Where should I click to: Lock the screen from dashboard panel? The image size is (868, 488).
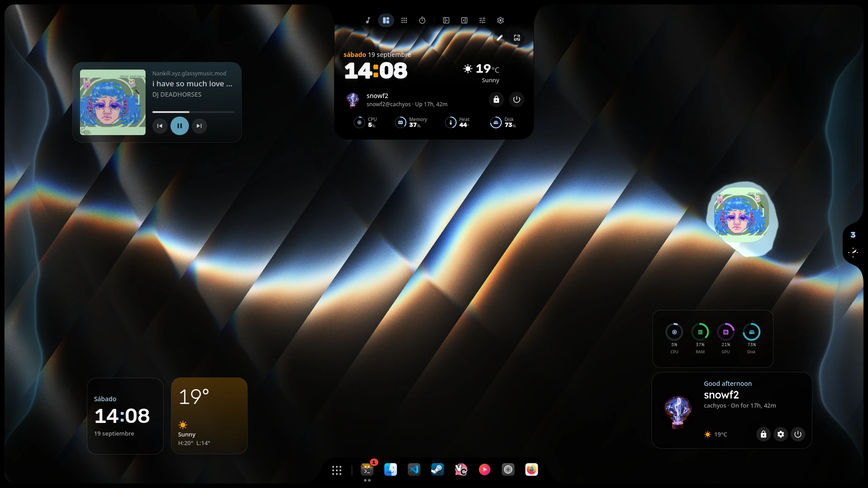coord(496,99)
